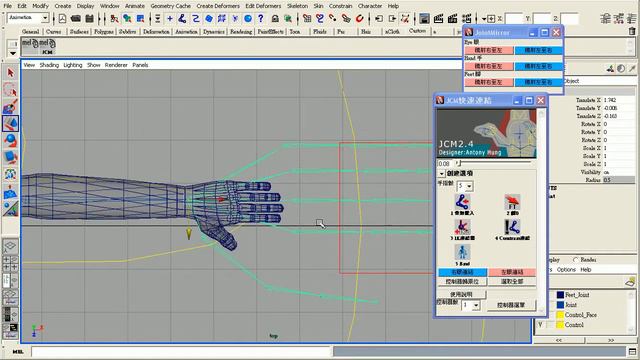Click the save scene icon
Viewport: 640px width, 360px height.
[x=90, y=18]
